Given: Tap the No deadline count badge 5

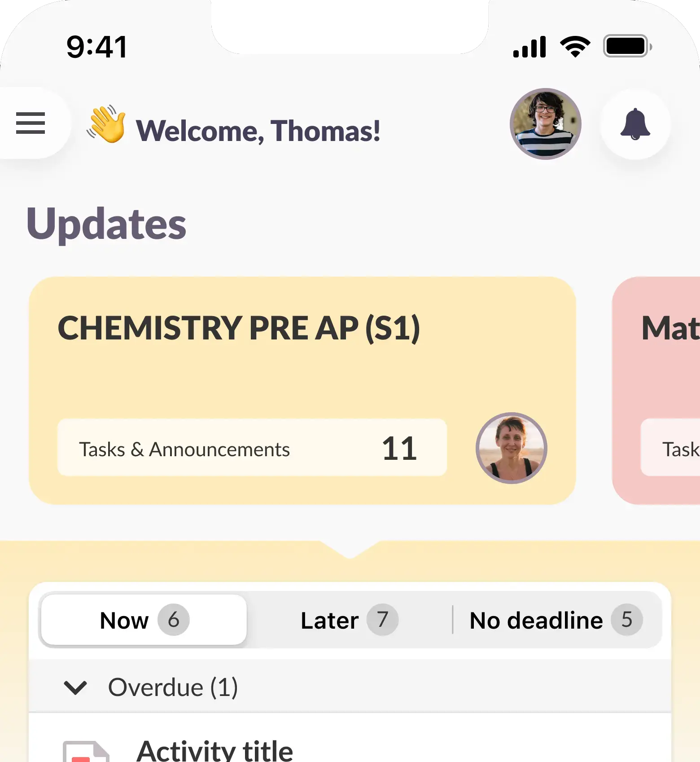Looking at the screenshot, I should (626, 620).
